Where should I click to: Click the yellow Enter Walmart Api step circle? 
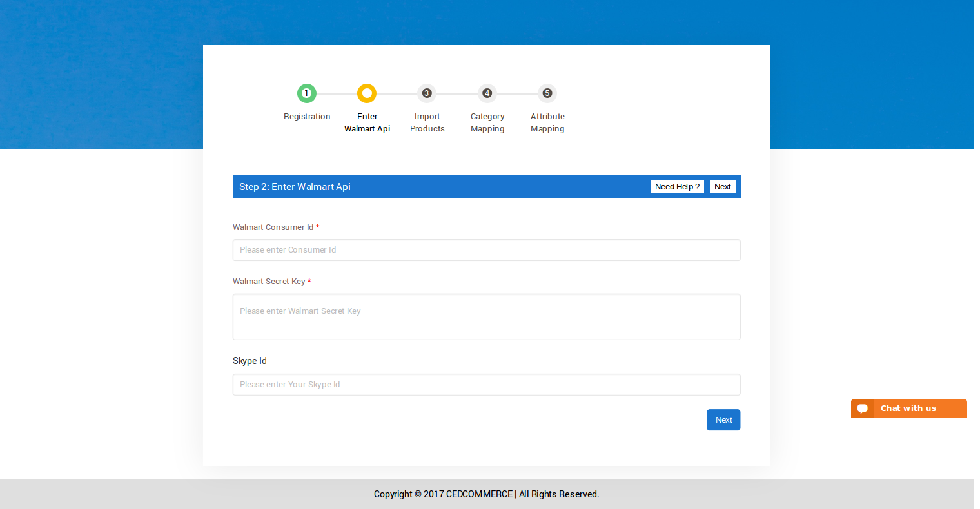pyautogui.click(x=367, y=93)
